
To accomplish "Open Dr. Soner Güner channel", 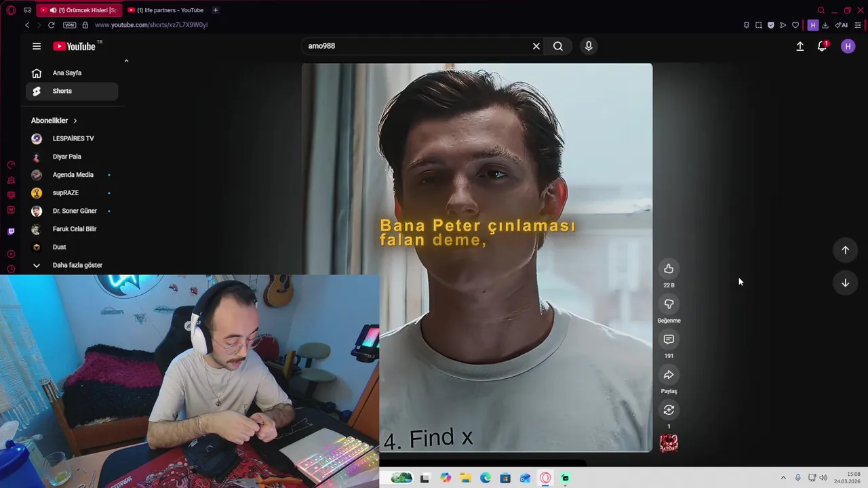I will 72,211.
